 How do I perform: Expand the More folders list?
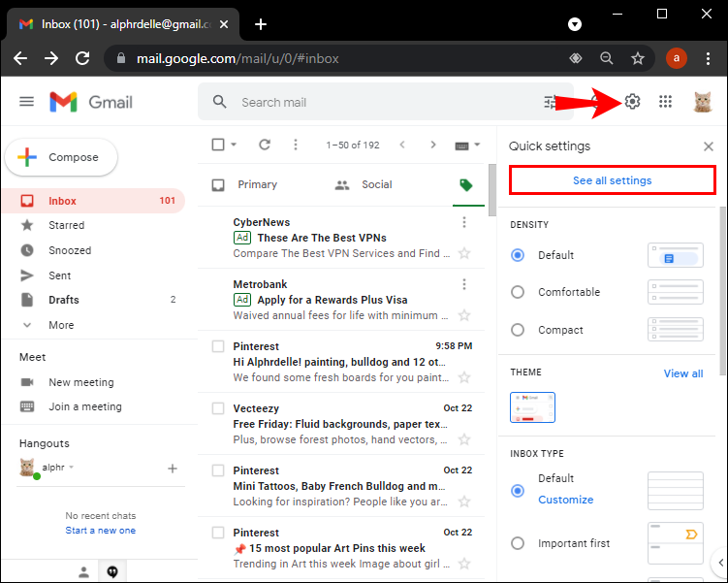coord(61,325)
